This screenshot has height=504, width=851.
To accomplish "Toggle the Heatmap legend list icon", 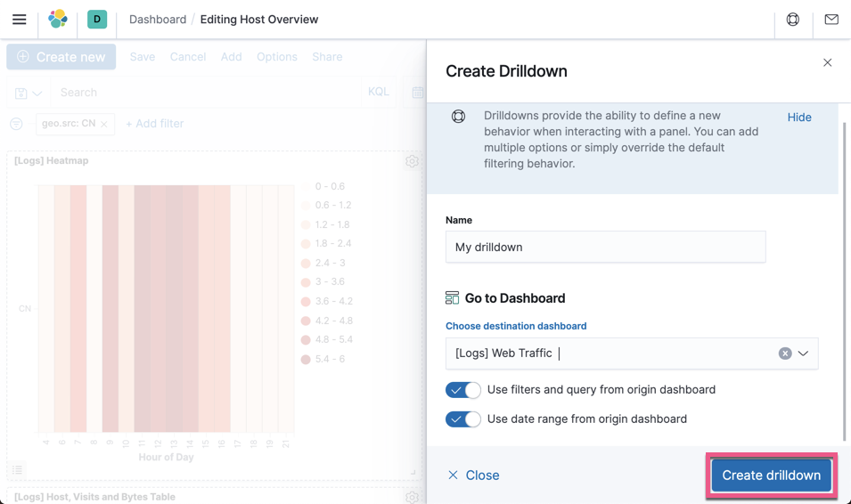I will (x=17, y=470).
